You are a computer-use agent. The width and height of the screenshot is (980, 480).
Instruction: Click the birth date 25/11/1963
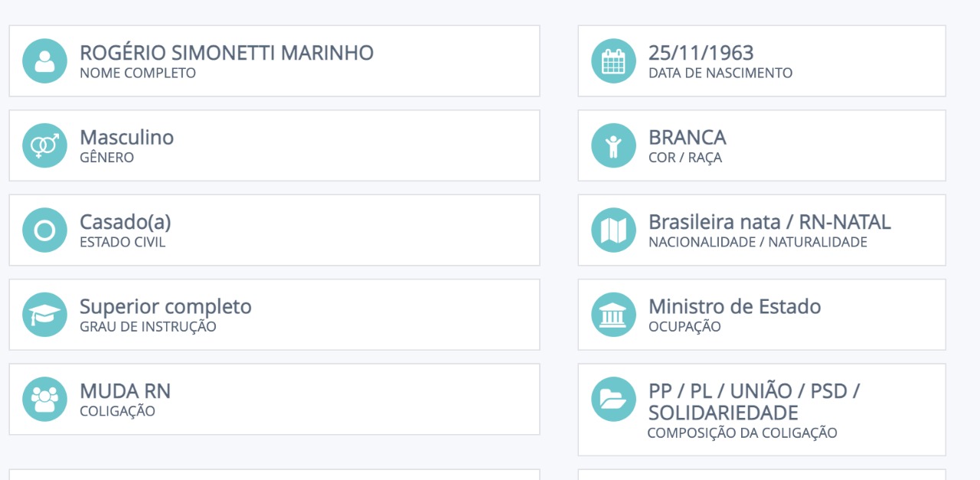[701, 53]
